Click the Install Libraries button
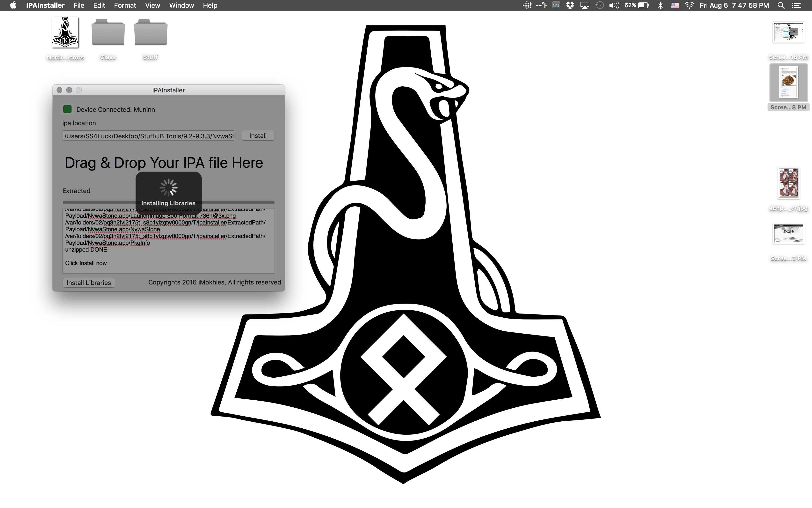The width and height of the screenshot is (812, 508). coord(89,283)
